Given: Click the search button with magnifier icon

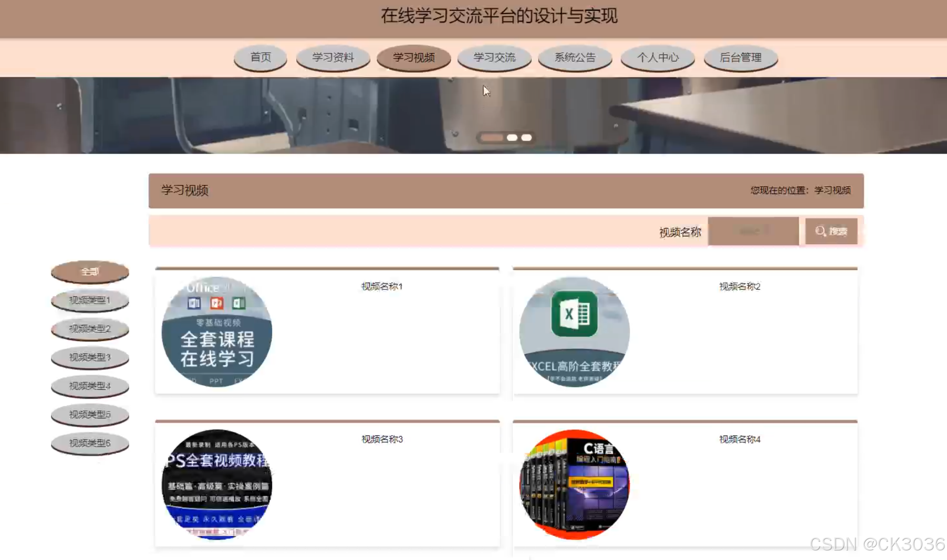Looking at the screenshot, I should point(831,231).
